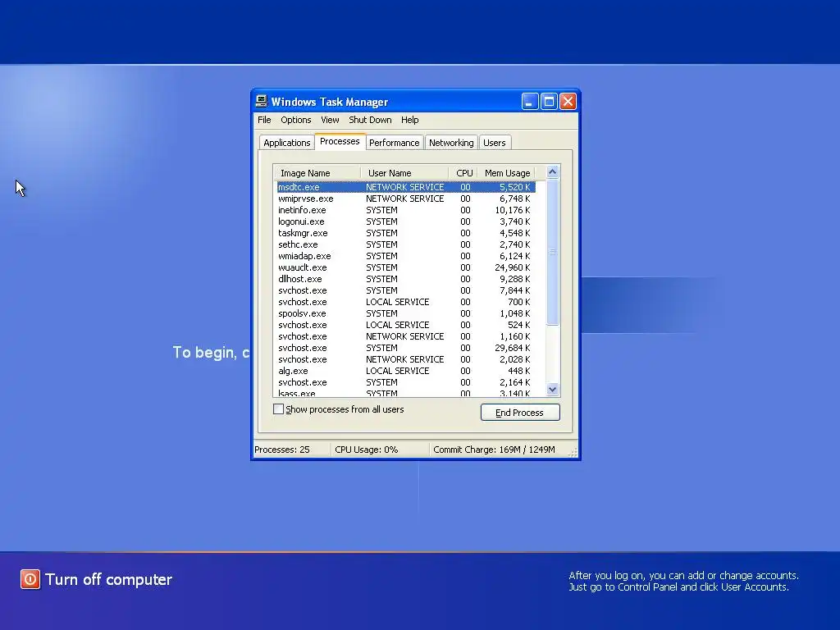Open the View menu
The width and height of the screenshot is (840, 630).
[x=330, y=120]
